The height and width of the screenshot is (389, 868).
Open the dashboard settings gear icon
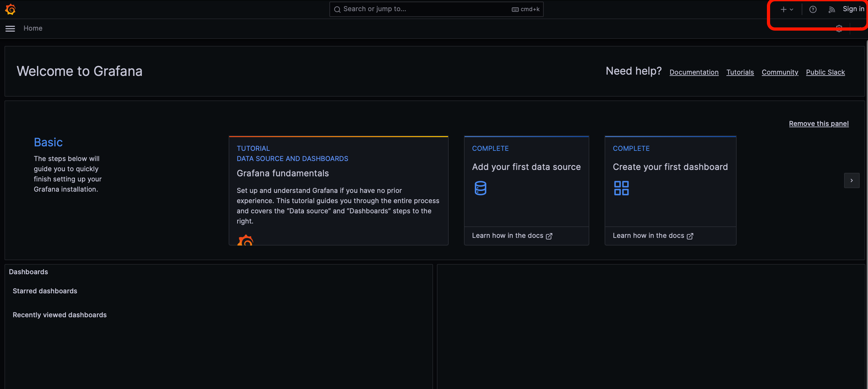839,28
